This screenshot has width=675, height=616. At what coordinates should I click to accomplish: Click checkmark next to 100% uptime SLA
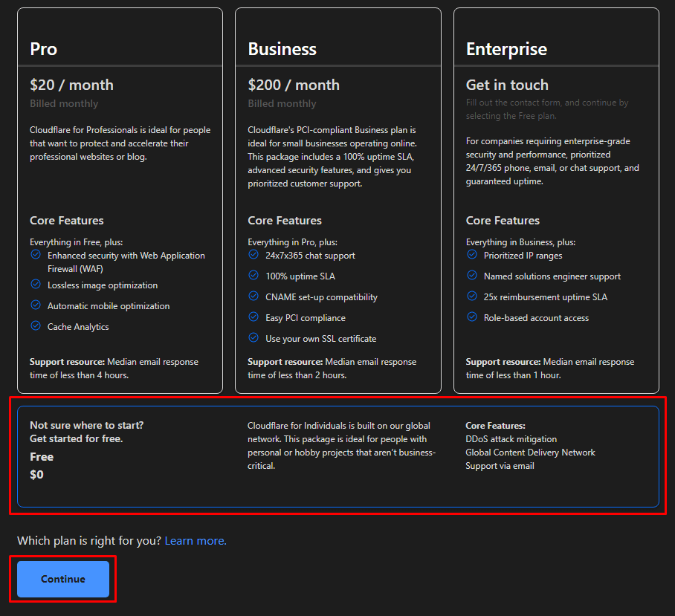pos(253,276)
